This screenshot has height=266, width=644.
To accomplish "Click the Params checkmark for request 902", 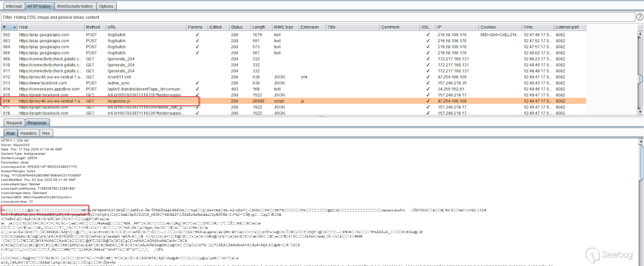I will click(197, 35).
